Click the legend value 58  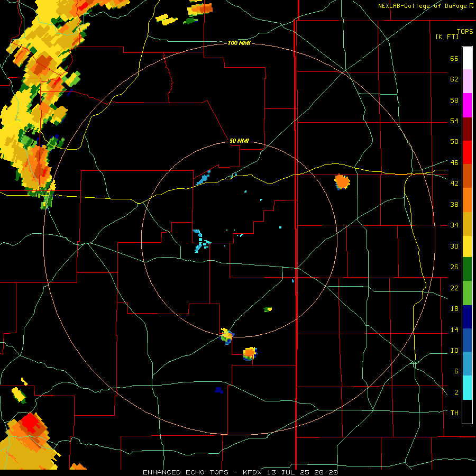[454, 100]
